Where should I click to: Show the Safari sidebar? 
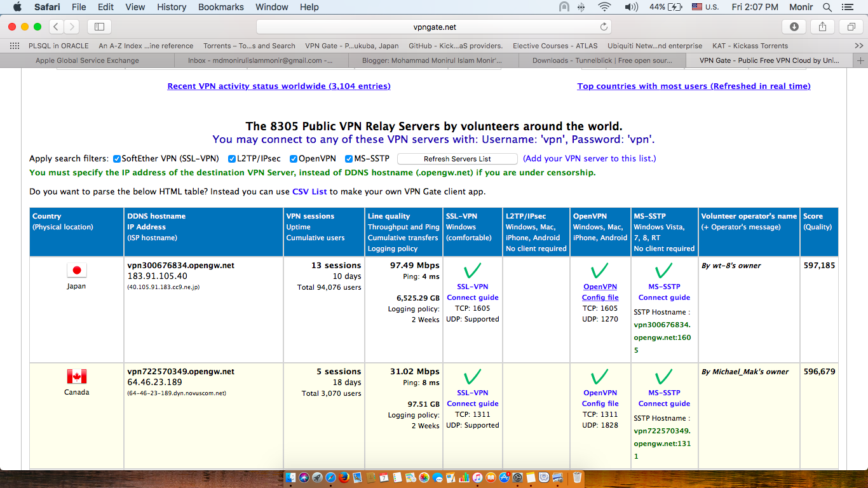coord(99,27)
